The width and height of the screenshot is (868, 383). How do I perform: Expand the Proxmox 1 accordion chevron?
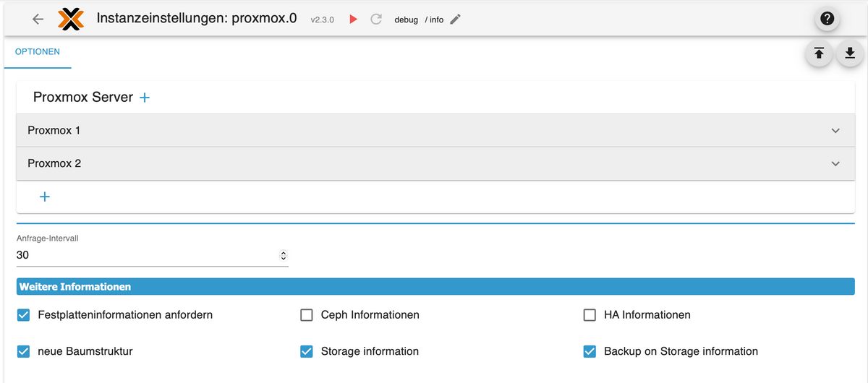(835, 131)
